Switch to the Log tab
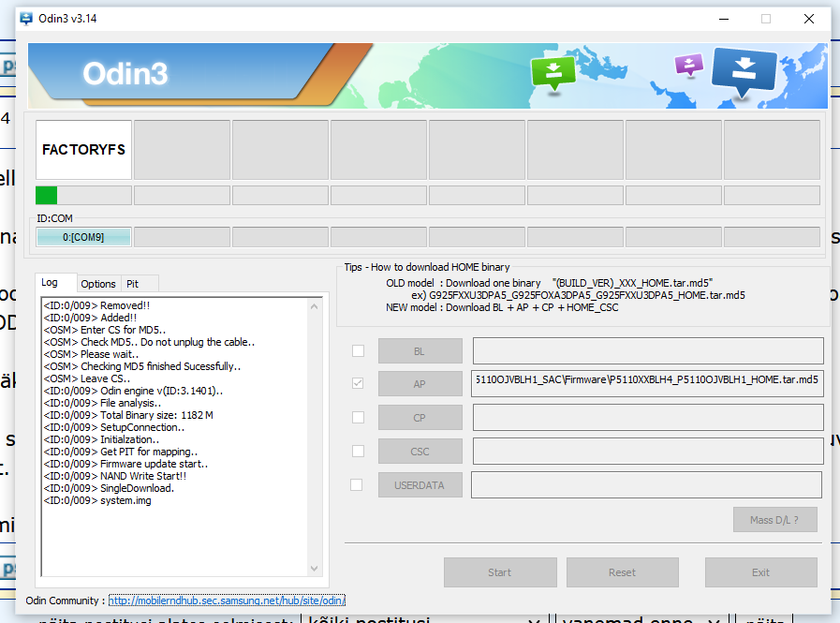This screenshot has width=840, height=623. 50,283
